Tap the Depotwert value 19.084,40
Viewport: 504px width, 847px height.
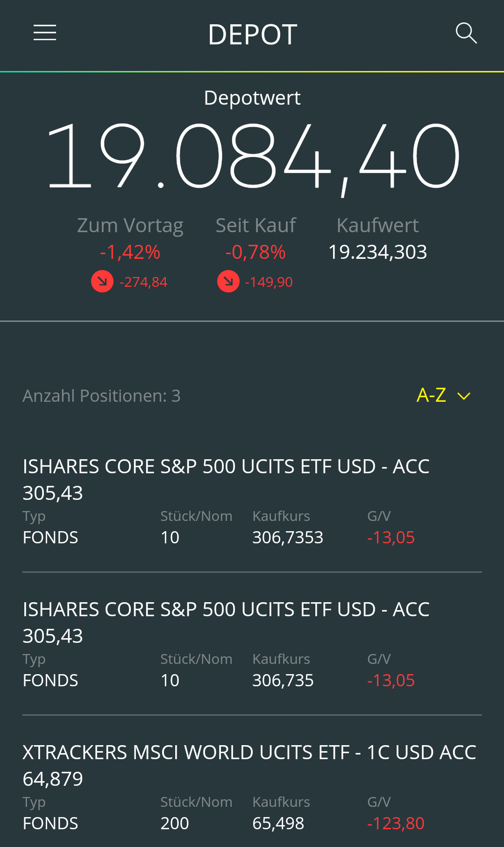[252, 157]
